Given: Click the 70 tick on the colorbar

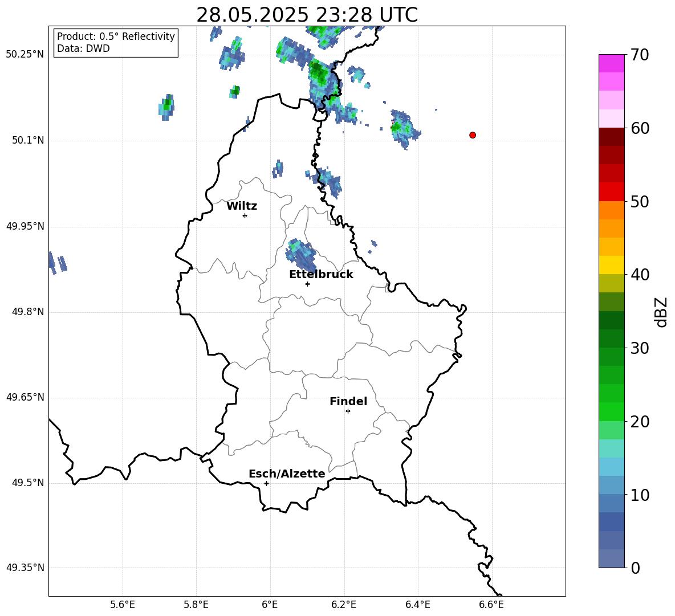Looking at the screenshot, I should (x=640, y=55).
